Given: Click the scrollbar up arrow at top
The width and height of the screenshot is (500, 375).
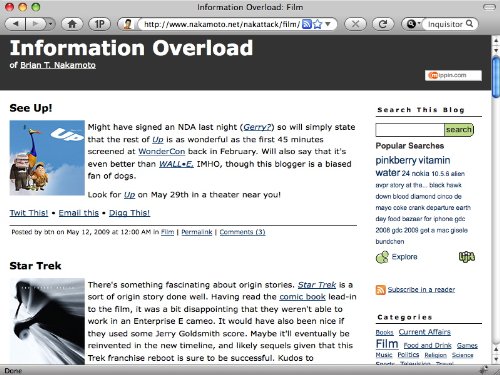Looking at the screenshot, I should point(496,40).
